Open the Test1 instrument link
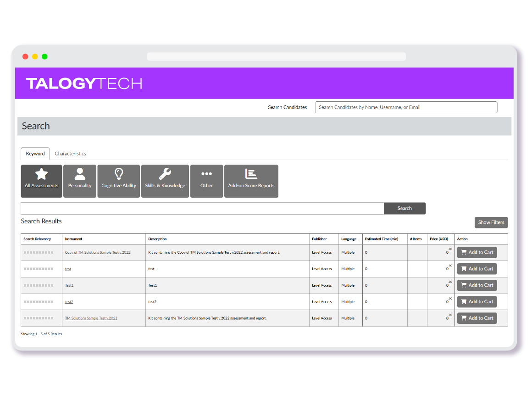The width and height of the screenshot is (532, 399). [x=69, y=285]
